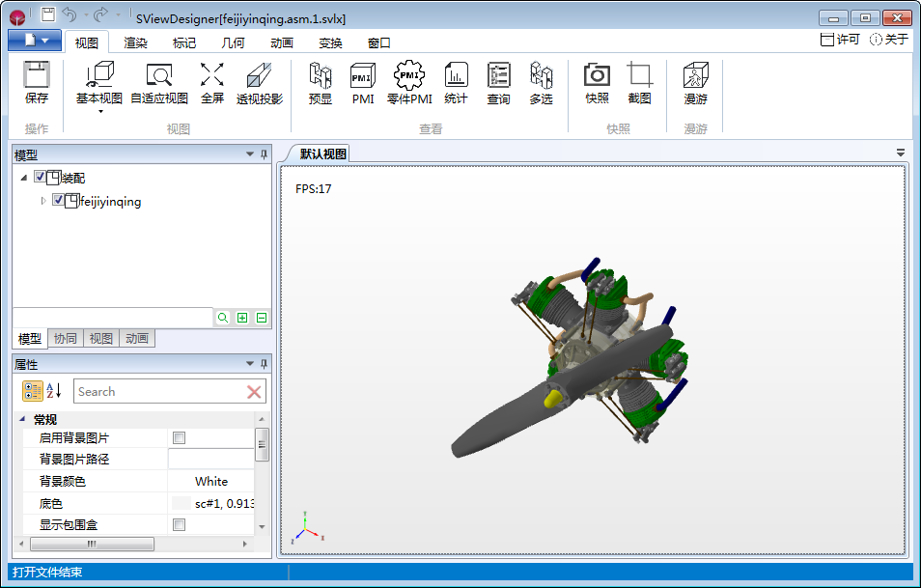
Task: Select the 视图 bottom panel tab
Action: tap(101, 338)
